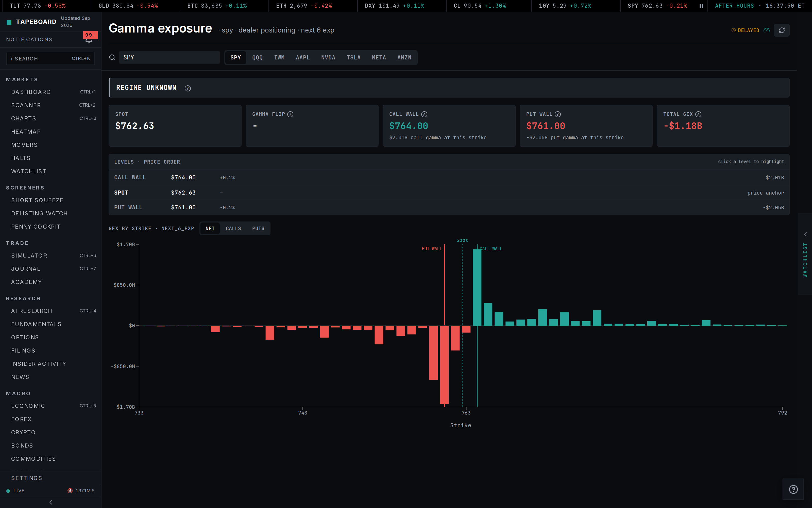
Task: Open Short Squeeze screener
Action: (51, 200)
